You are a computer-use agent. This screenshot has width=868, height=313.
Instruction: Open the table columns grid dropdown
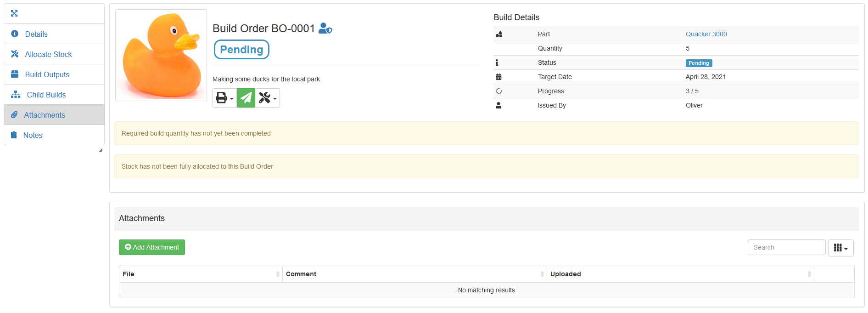click(x=840, y=248)
